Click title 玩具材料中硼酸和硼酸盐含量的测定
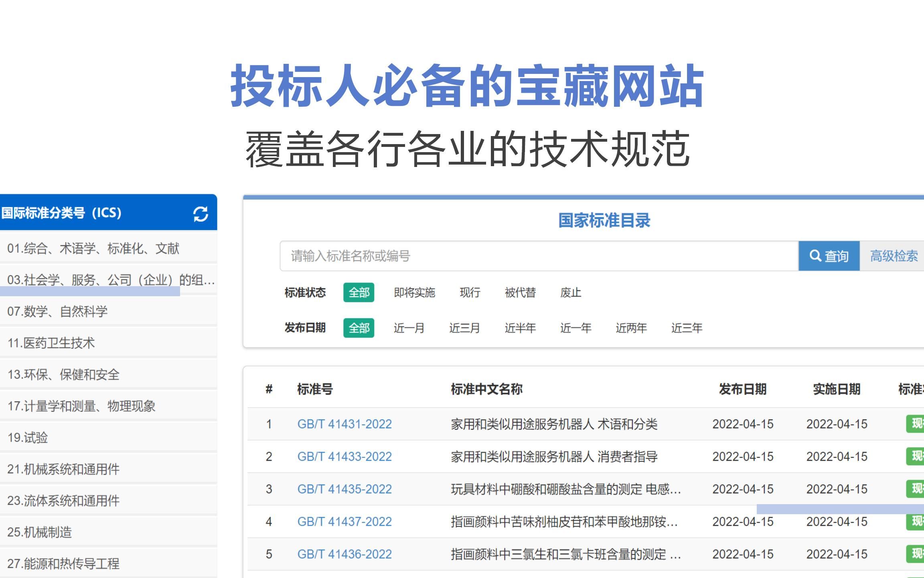 (565, 489)
